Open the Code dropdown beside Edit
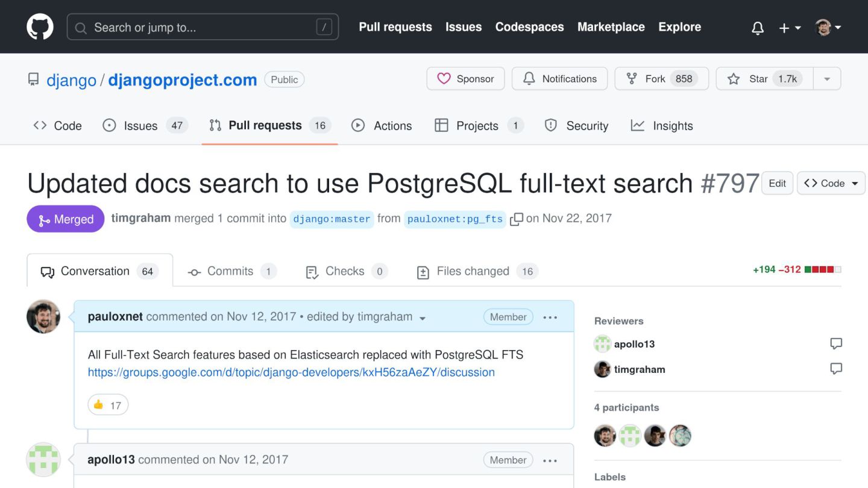The height and width of the screenshot is (488, 868). tap(831, 184)
